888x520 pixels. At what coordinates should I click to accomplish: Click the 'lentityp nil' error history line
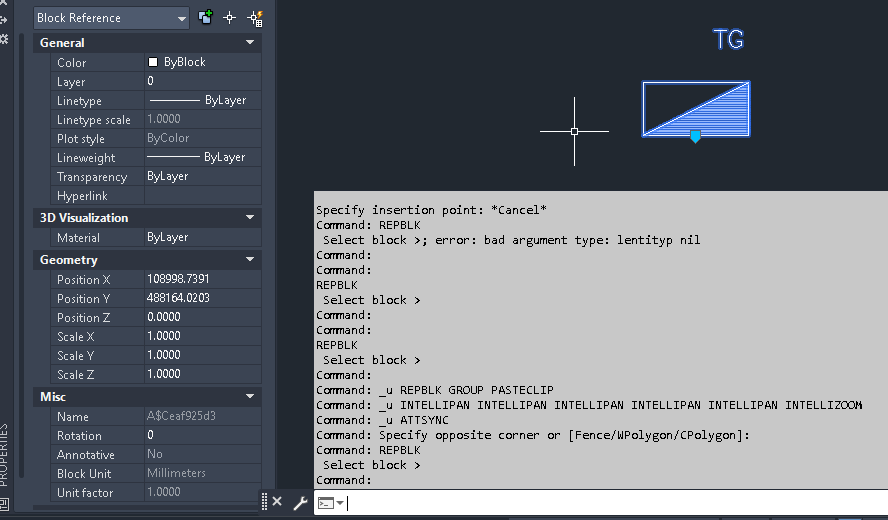[511, 240]
